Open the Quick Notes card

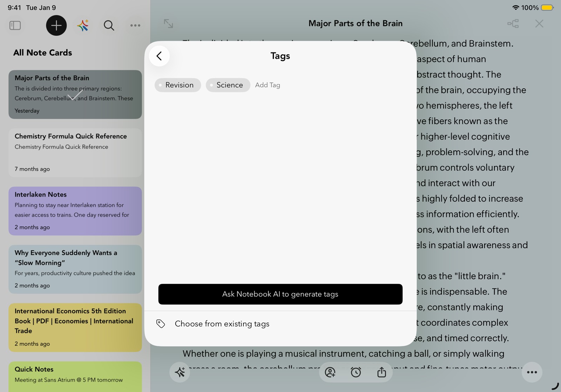[75, 377]
